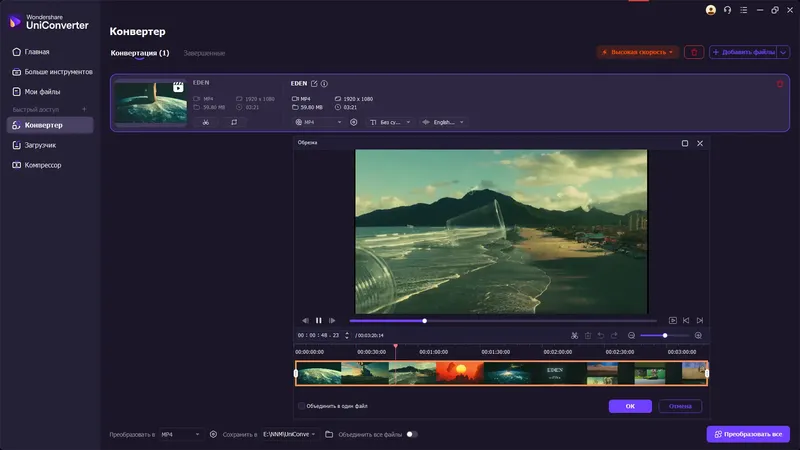Screen dimensions: 800x450
Task: Click 00:01:00:00 mark on timeline ruler
Action: [434, 352]
